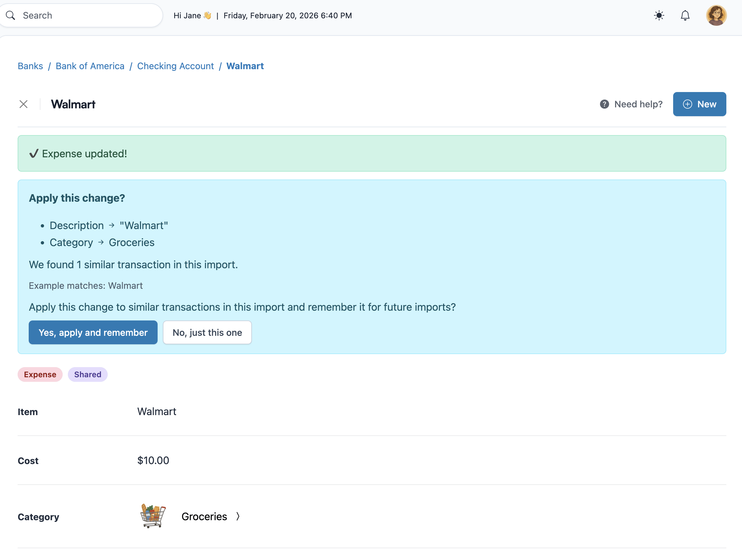Open Jane's profile avatar menu
This screenshot has height=560, width=742.
tap(716, 15)
